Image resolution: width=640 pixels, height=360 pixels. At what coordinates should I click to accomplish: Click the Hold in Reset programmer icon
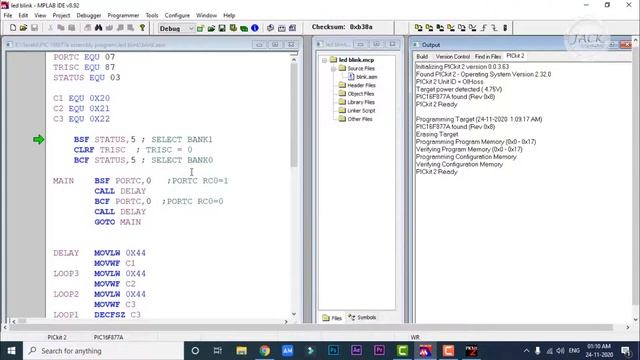tap(494, 28)
